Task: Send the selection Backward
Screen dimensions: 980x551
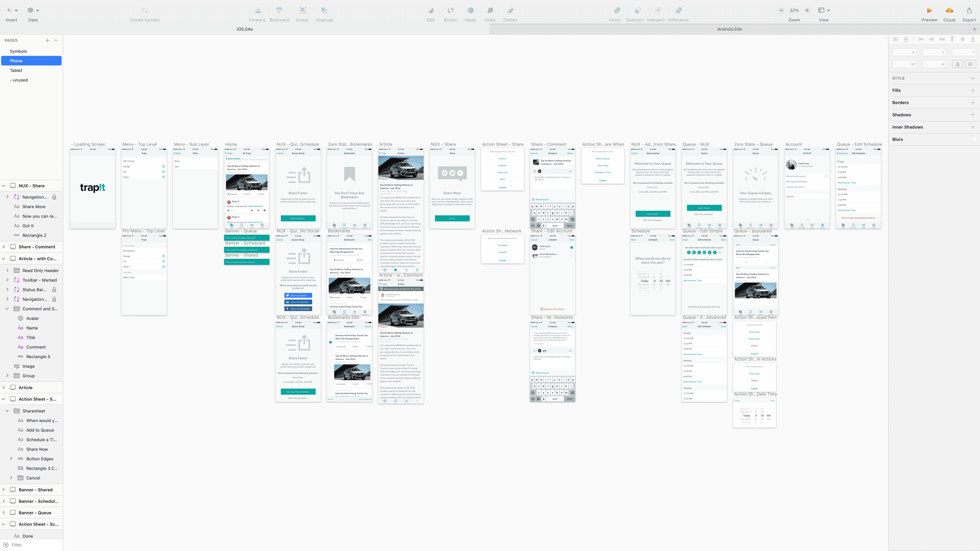Action: pos(279,10)
